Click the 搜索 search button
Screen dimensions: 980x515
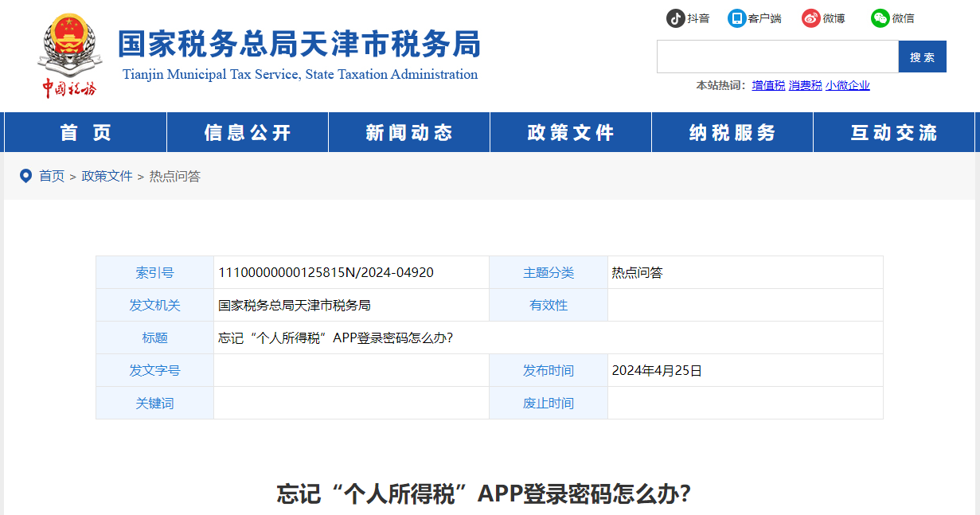point(922,57)
